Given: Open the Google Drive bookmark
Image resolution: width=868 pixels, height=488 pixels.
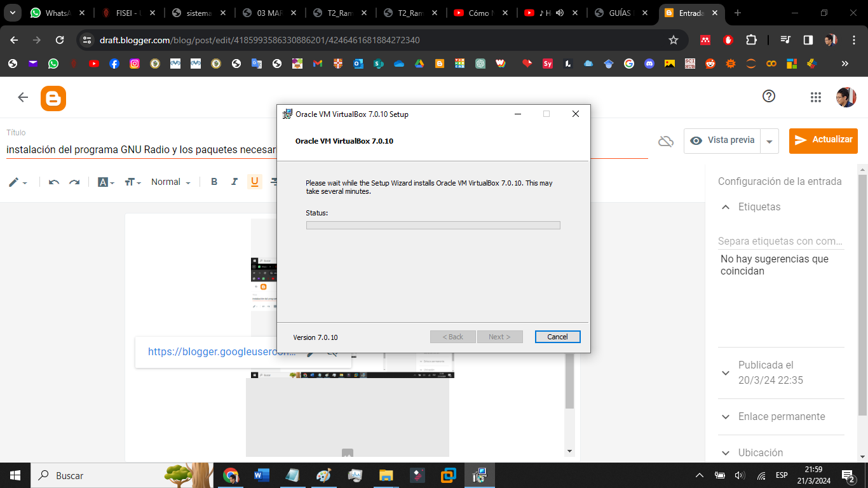Looking at the screenshot, I should 419,64.
